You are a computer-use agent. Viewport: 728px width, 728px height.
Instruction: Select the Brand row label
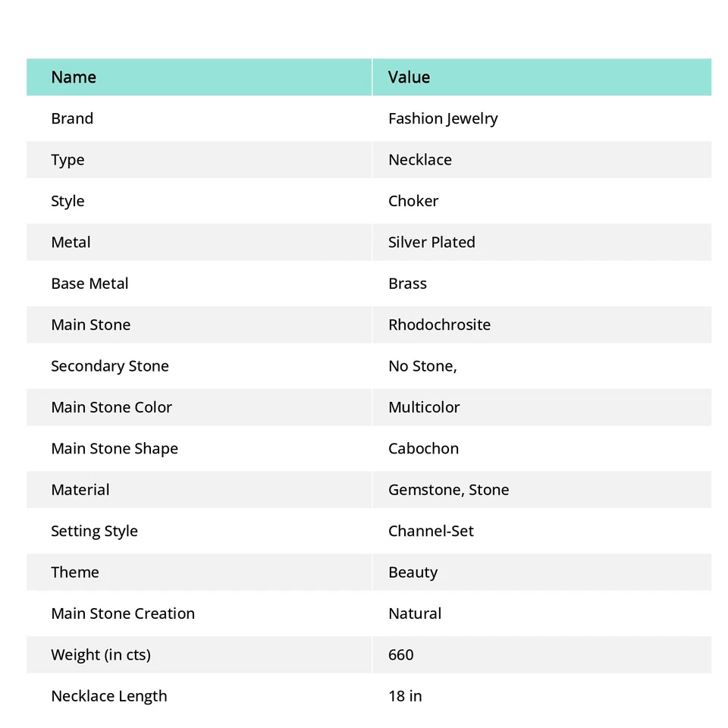(72, 118)
